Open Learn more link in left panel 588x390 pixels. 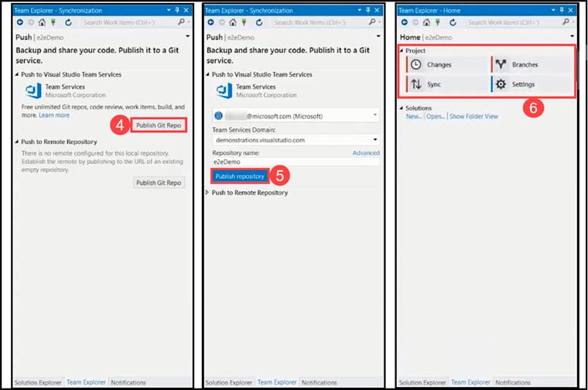click(54, 115)
